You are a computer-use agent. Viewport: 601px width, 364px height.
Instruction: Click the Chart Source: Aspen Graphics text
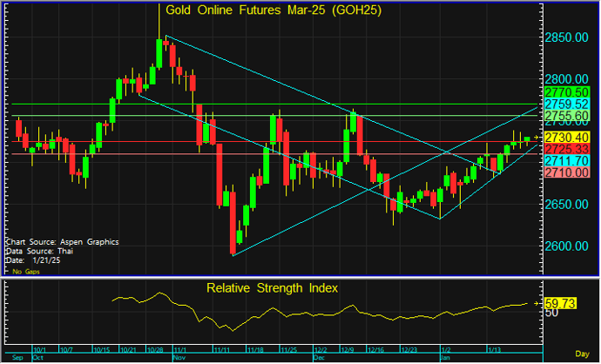click(x=61, y=241)
